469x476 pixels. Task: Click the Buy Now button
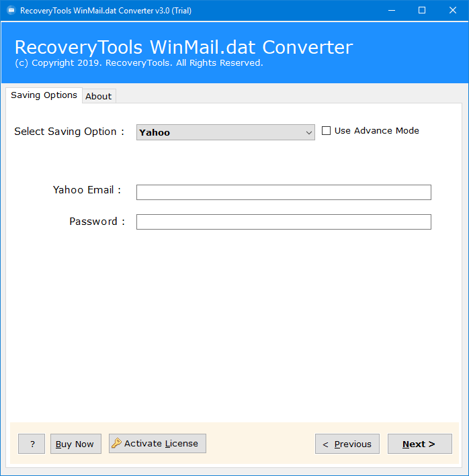pyautogui.click(x=76, y=444)
